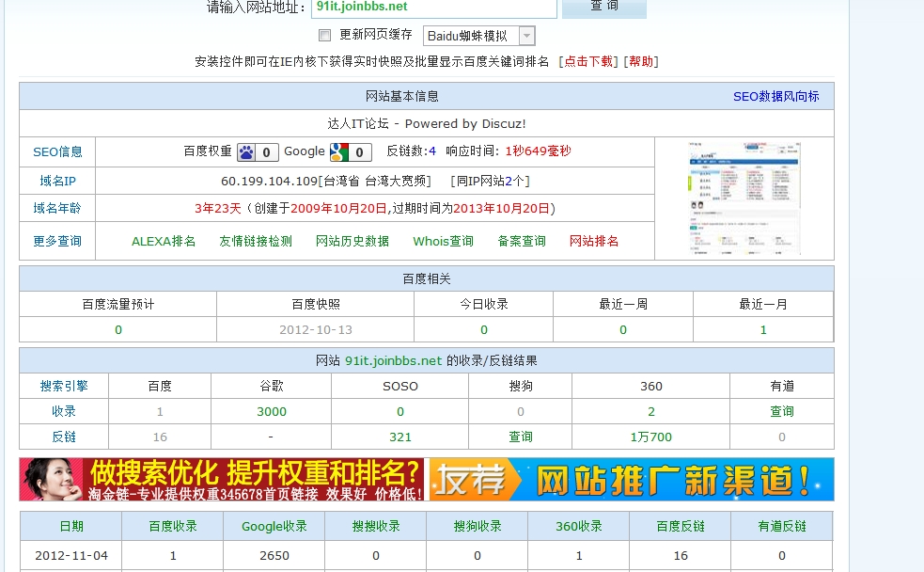Click the 360收录 column header
924x572 pixels.
579,527
